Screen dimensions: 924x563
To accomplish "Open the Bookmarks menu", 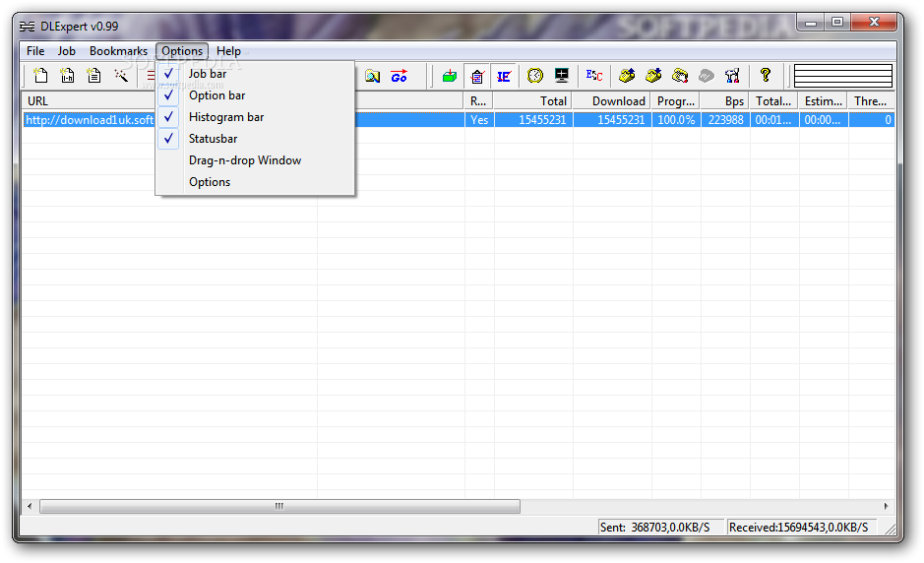I will (x=118, y=51).
